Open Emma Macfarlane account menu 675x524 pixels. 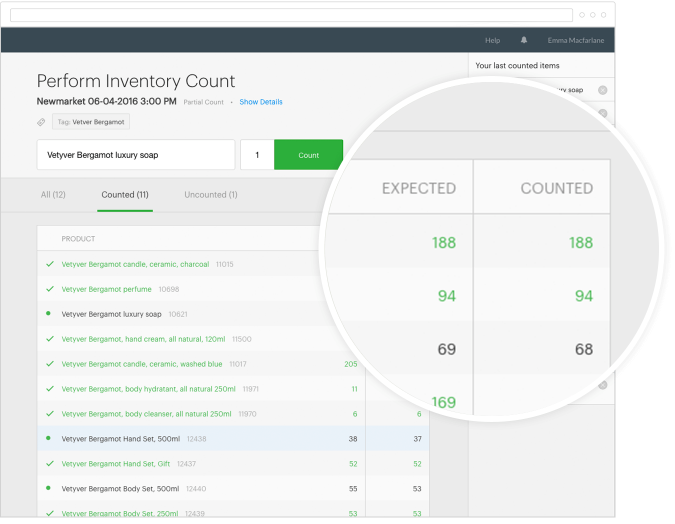[576, 40]
